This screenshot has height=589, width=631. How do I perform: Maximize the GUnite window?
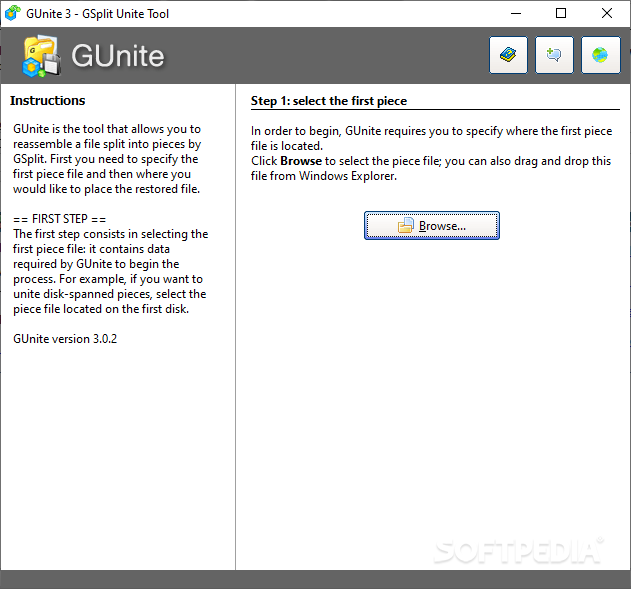click(561, 13)
